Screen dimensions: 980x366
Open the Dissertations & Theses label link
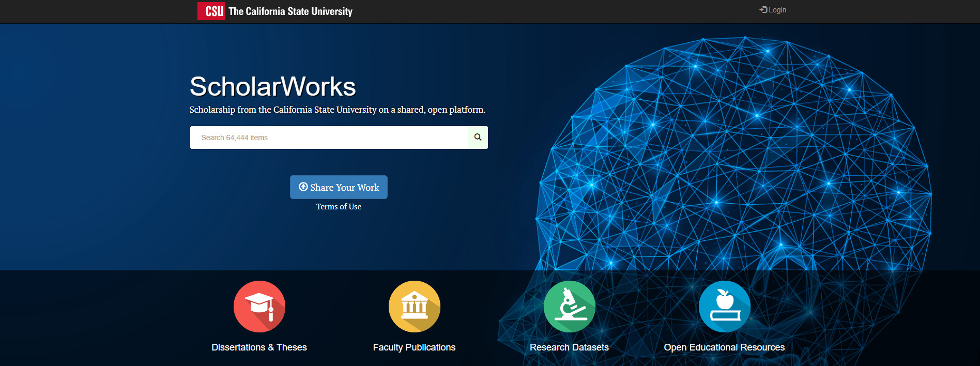[259, 347]
